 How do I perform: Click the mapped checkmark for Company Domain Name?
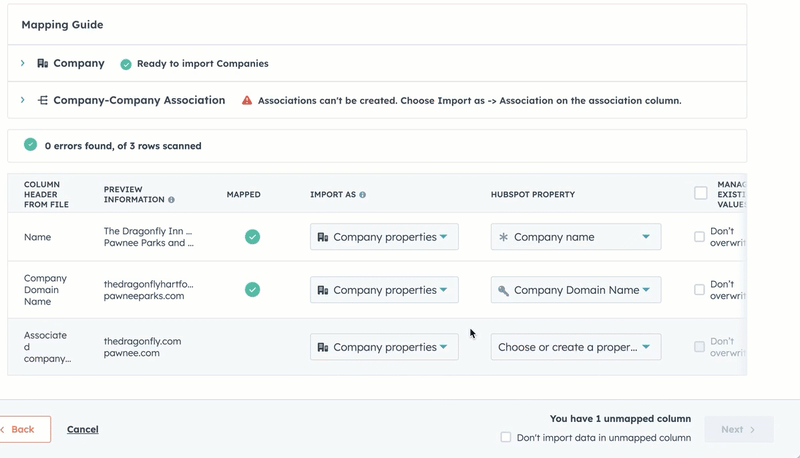pyautogui.click(x=252, y=290)
